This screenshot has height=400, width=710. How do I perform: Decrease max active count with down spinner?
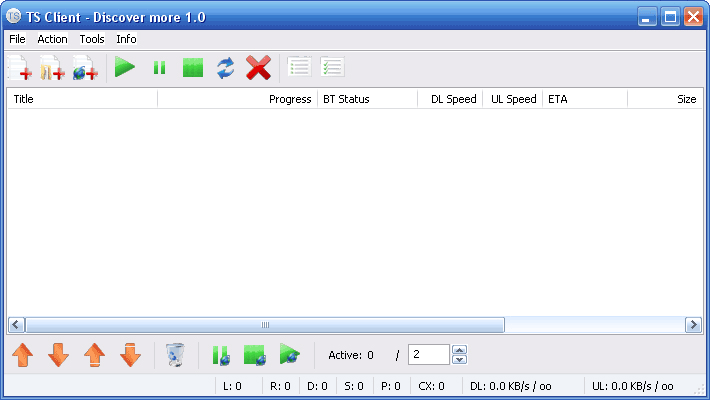pos(460,359)
